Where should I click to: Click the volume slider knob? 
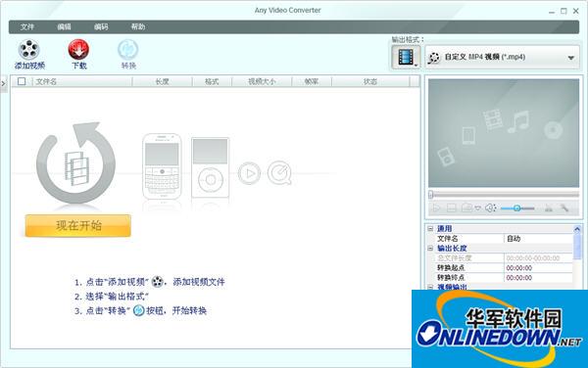(516, 208)
